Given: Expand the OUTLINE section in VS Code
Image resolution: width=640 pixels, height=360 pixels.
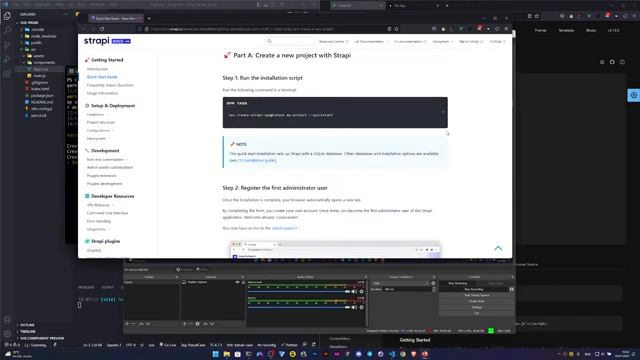Looking at the screenshot, I should click(x=27, y=325).
